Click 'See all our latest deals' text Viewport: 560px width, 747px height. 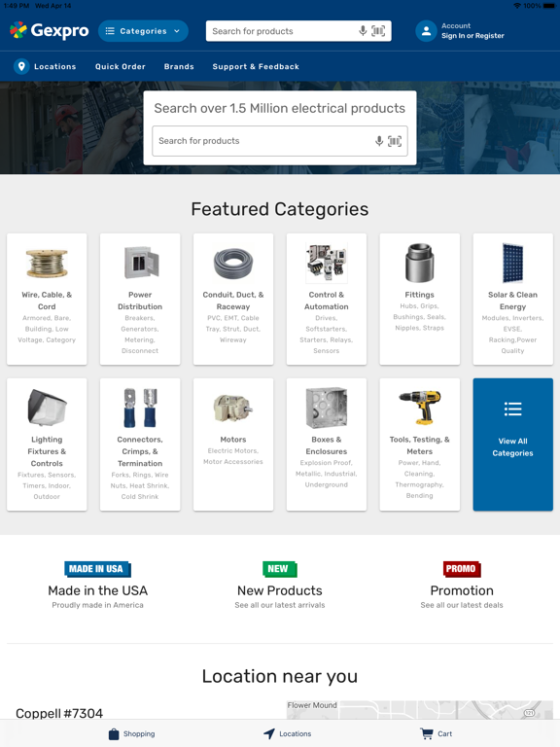[462, 605]
